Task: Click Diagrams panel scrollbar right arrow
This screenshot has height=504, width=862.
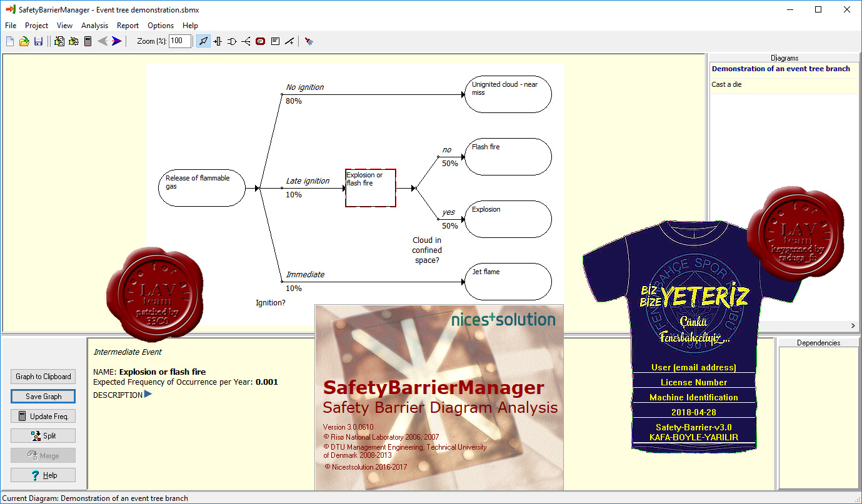Action: point(853,326)
